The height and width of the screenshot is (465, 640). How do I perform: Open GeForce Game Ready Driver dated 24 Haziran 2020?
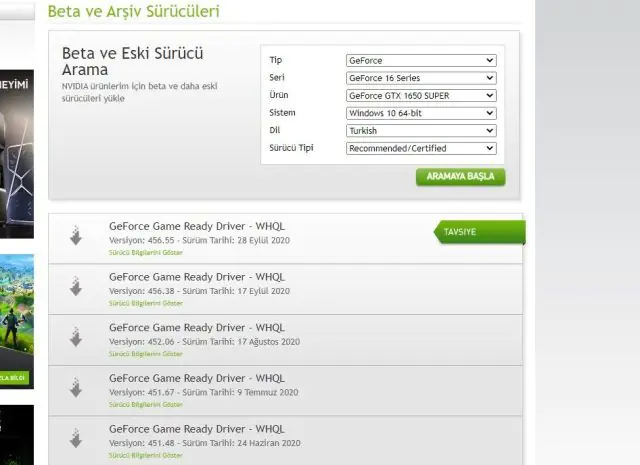tap(197, 429)
